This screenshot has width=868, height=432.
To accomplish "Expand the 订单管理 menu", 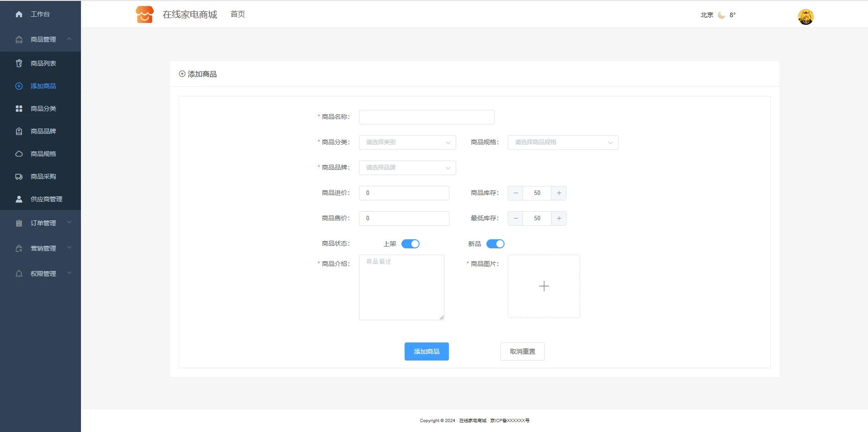I will coord(43,223).
